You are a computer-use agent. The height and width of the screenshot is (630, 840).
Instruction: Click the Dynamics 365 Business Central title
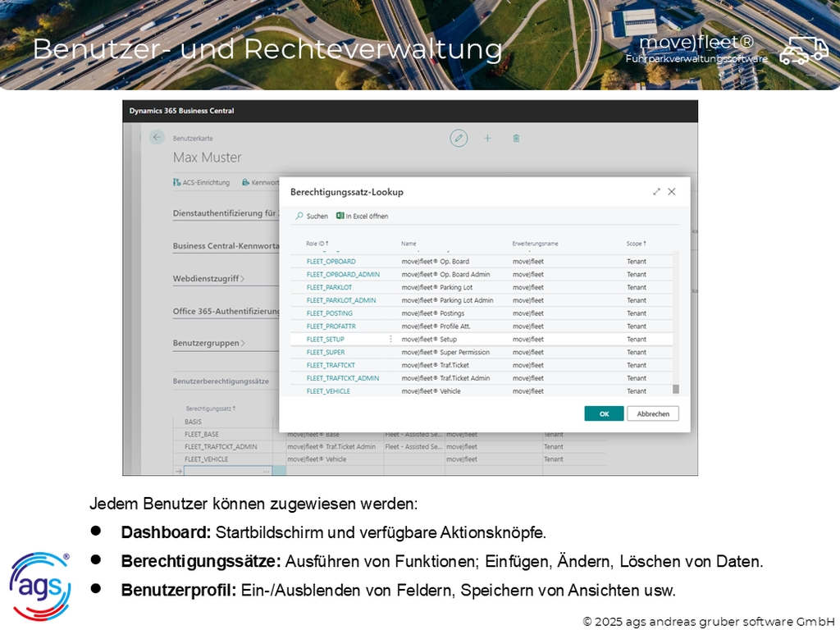(x=181, y=111)
